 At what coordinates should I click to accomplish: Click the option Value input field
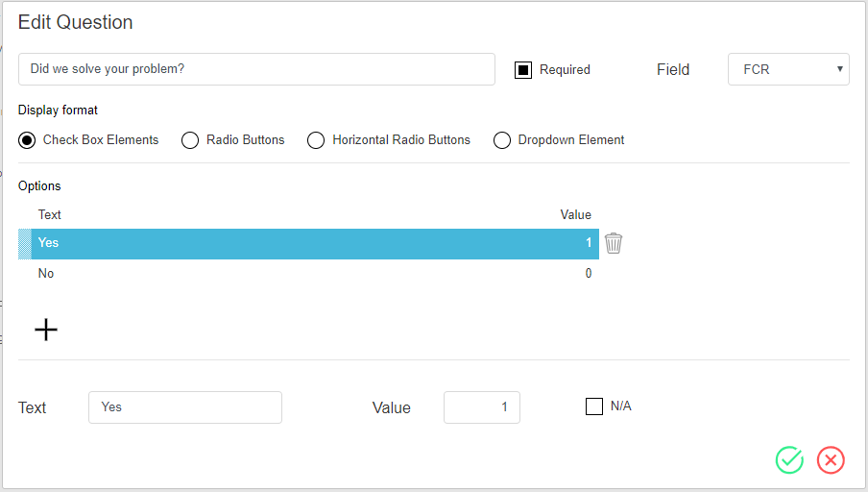[481, 407]
